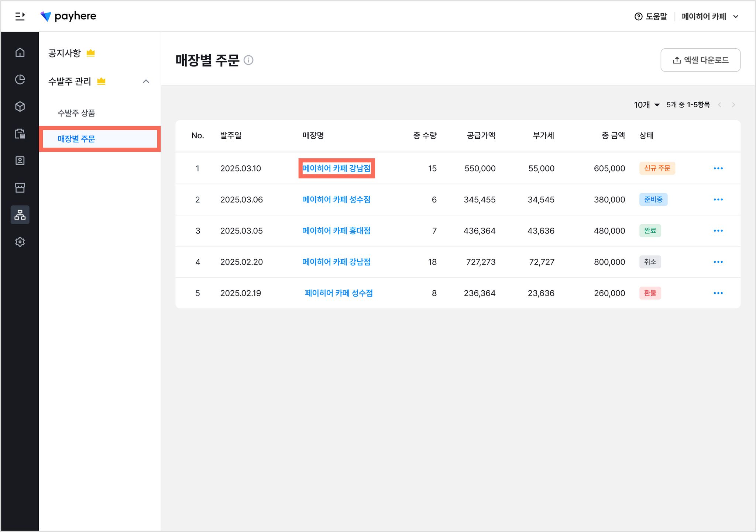Select the 수발주 관리 menu label
The height and width of the screenshot is (532, 756).
[x=69, y=81]
